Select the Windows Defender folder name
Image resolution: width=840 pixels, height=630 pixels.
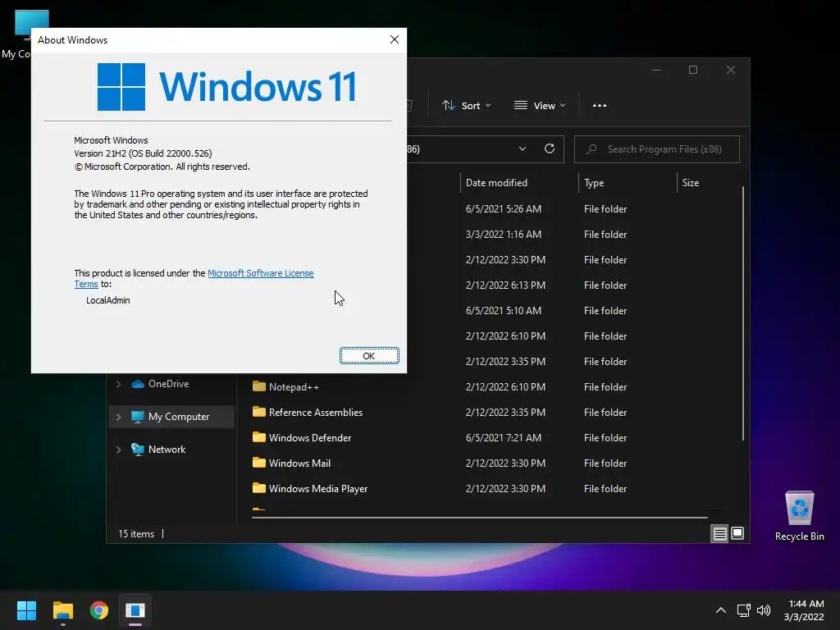(309, 438)
